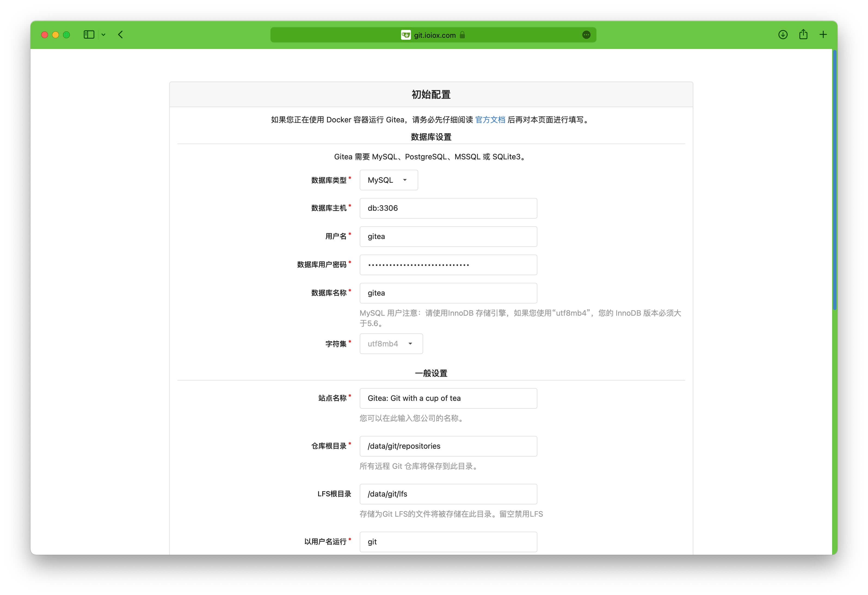Open the sidebar options chevron
Viewport: 868px width, 595px height.
pyautogui.click(x=103, y=35)
